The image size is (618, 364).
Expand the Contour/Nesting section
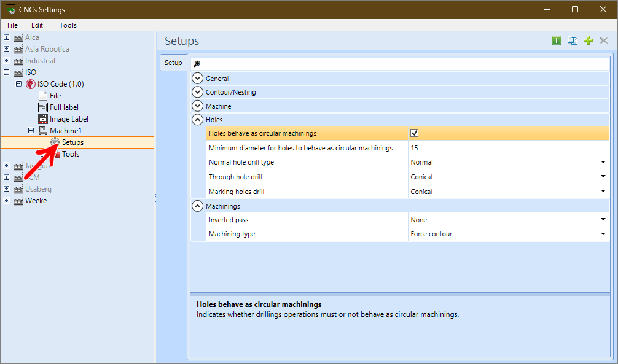pos(197,92)
